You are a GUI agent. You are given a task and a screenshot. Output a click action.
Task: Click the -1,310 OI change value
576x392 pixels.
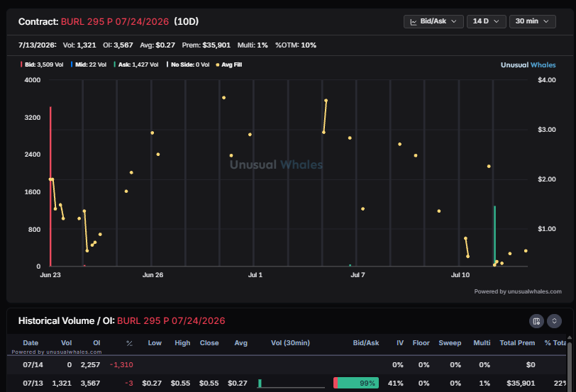pyautogui.click(x=121, y=365)
